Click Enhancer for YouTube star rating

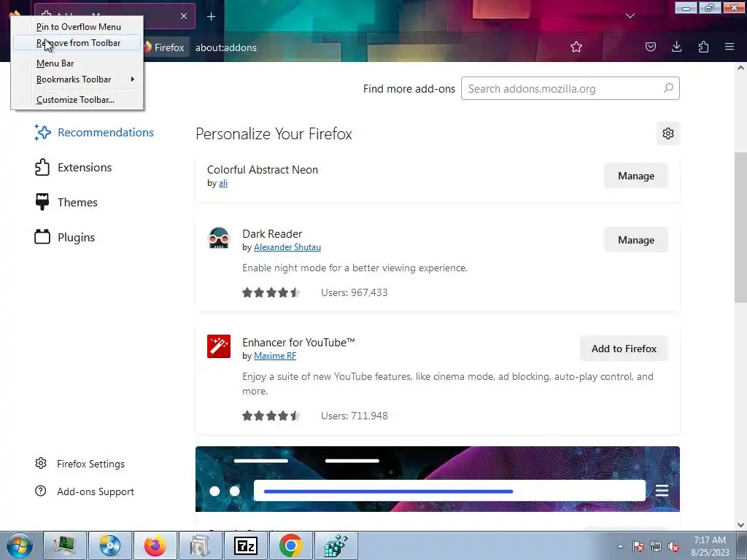click(x=271, y=416)
